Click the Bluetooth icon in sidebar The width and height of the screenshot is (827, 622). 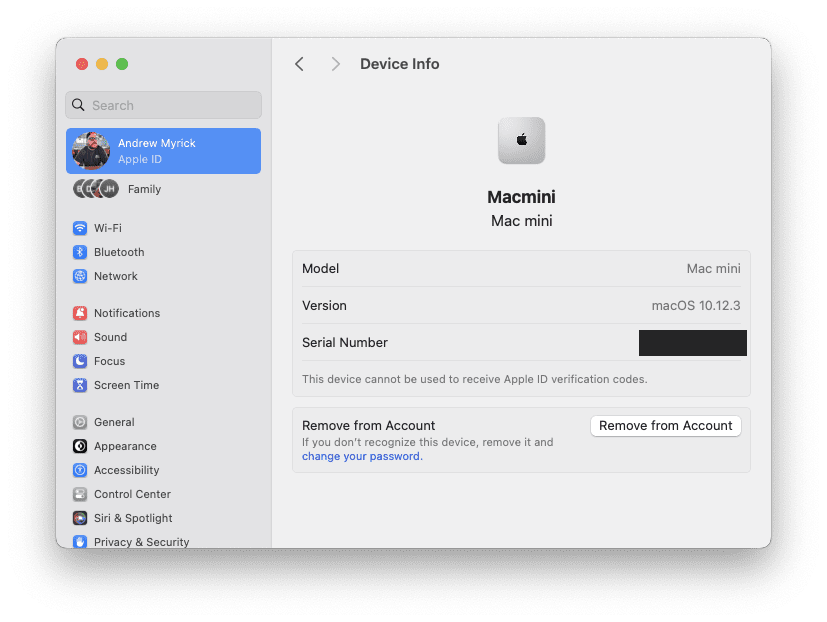pyautogui.click(x=80, y=252)
